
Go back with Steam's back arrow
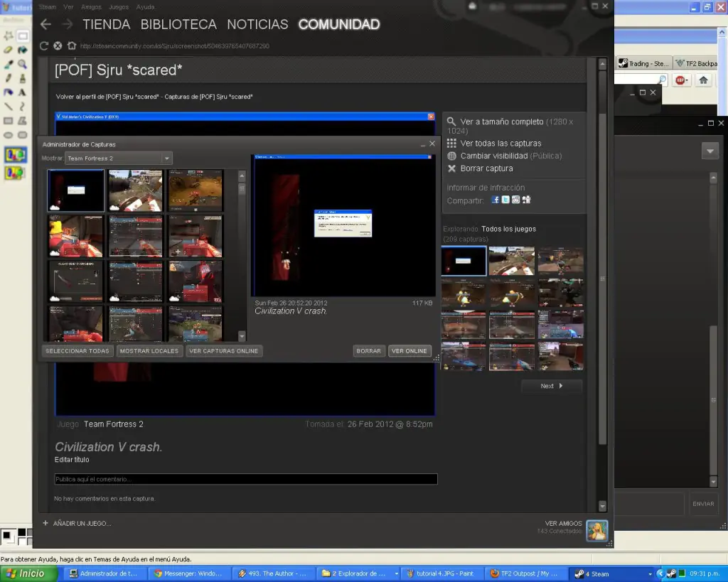click(x=45, y=24)
